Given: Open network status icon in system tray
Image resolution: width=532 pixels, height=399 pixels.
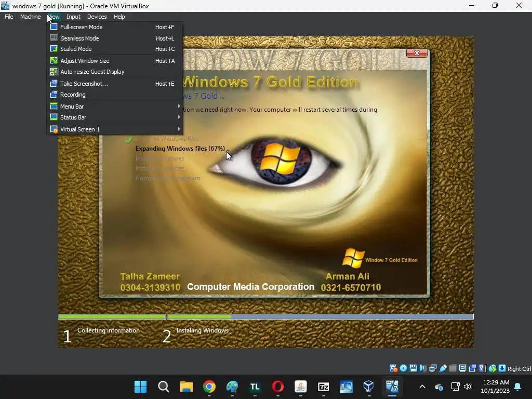Looking at the screenshot, I should click(x=455, y=387).
